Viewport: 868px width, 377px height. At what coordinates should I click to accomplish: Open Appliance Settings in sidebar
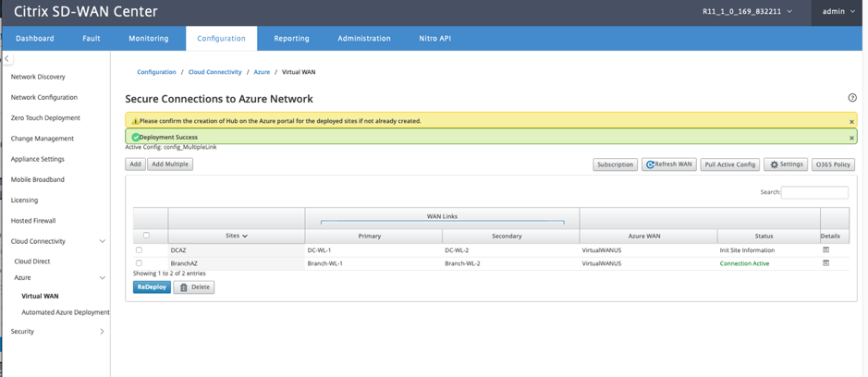pyautogui.click(x=38, y=159)
